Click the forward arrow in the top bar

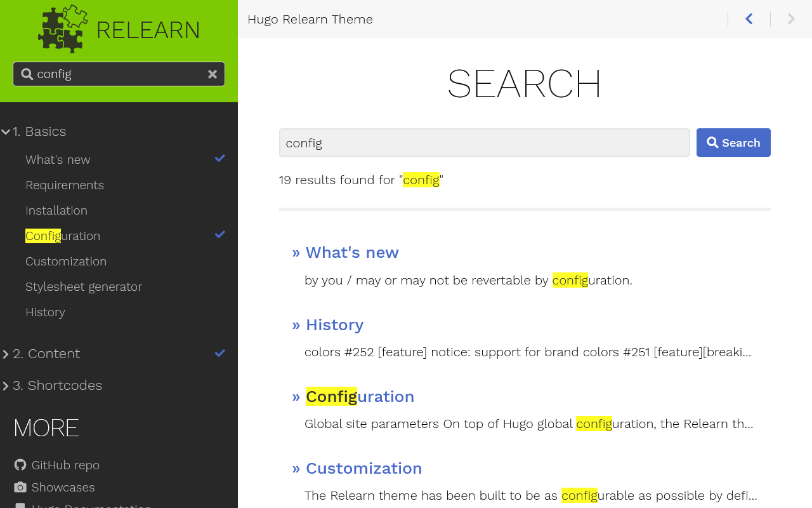(x=790, y=18)
